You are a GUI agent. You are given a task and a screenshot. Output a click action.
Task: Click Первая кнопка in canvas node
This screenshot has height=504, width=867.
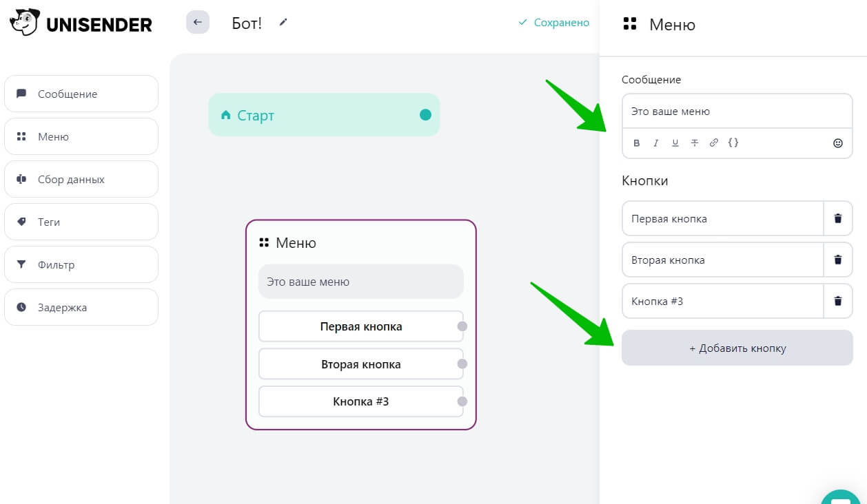361,326
